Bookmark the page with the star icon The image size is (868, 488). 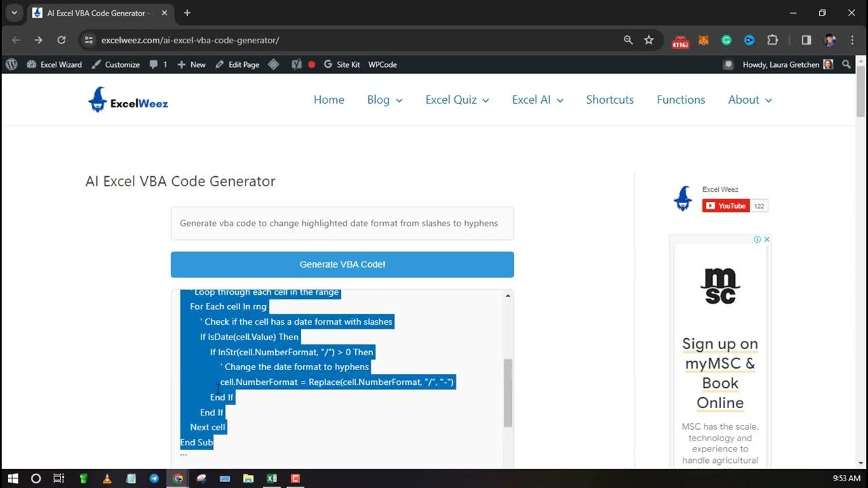(x=649, y=40)
